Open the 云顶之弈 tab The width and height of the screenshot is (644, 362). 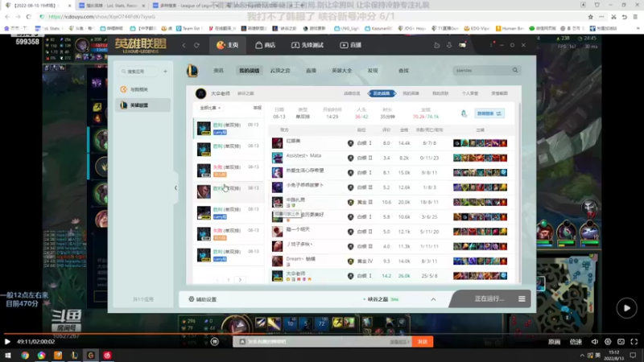coord(280,71)
